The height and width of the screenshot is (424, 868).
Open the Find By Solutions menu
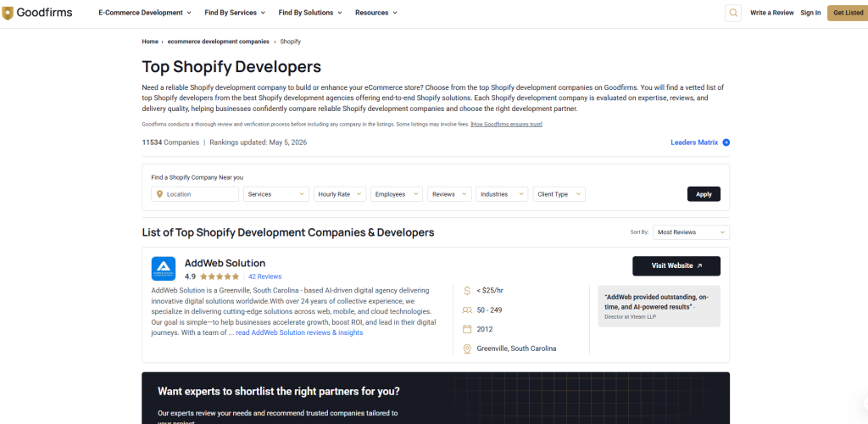pyautogui.click(x=310, y=13)
